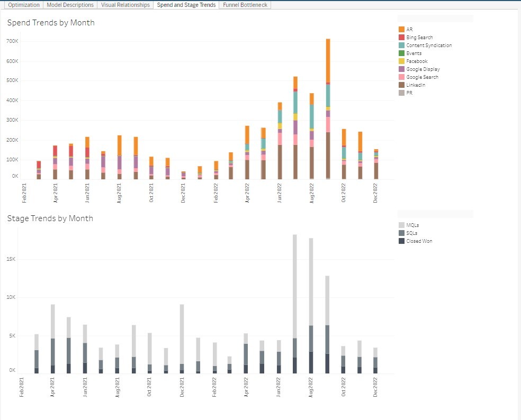Click the 'Stage Trends by Month' chart title
This screenshot has height=420, width=521.
[50, 218]
